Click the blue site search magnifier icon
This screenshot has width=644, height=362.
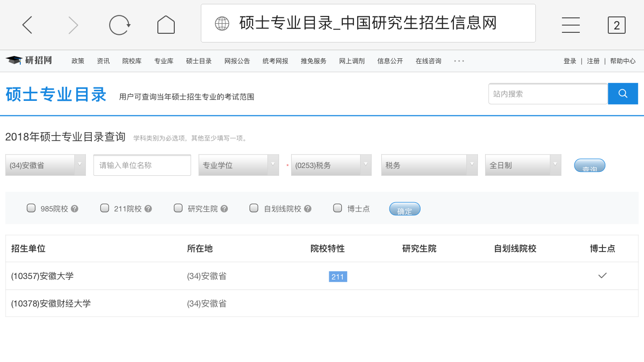[623, 94]
